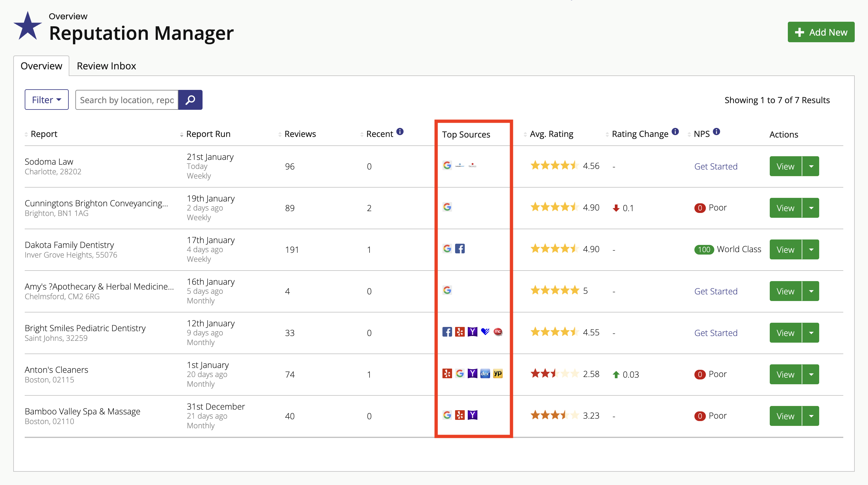The height and width of the screenshot is (485, 868).
Task: Click Get Started NPS for Bright Smiles
Action: [x=716, y=333]
